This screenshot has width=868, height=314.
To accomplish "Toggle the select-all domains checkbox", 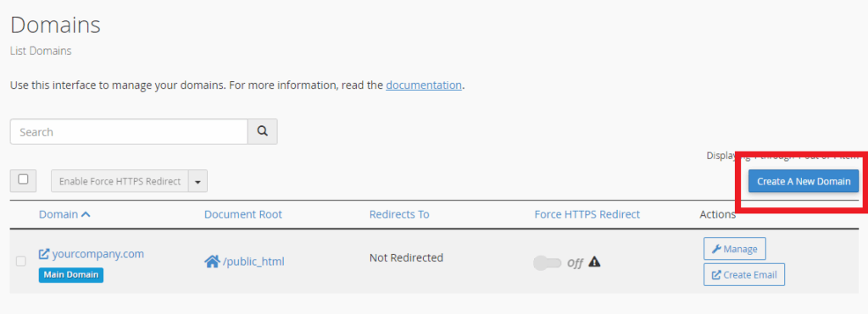I will [23, 179].
